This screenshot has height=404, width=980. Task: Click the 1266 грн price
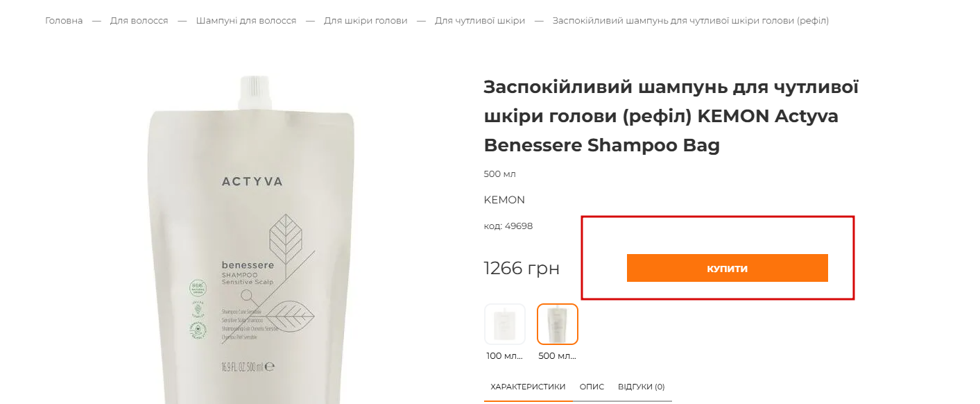522,268
